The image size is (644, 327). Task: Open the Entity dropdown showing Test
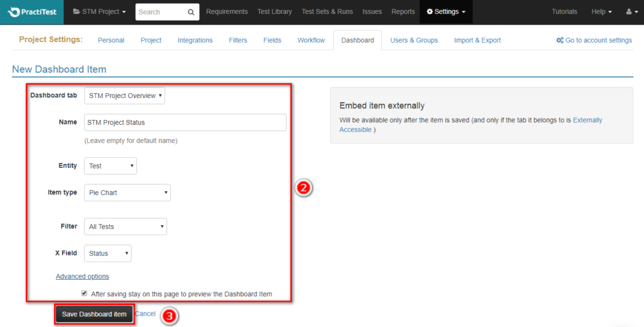click(x=111, y=166)
